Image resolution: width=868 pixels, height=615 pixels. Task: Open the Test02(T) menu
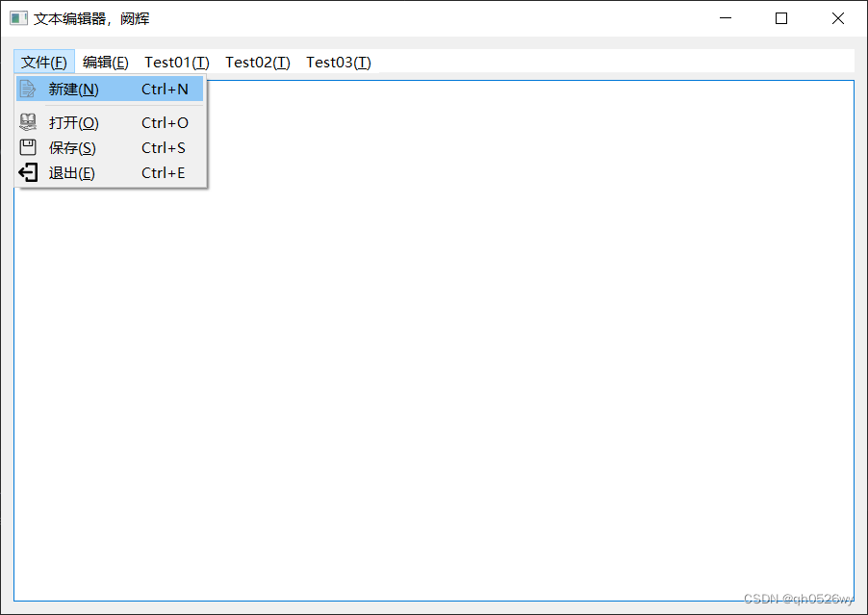(258, 62)
